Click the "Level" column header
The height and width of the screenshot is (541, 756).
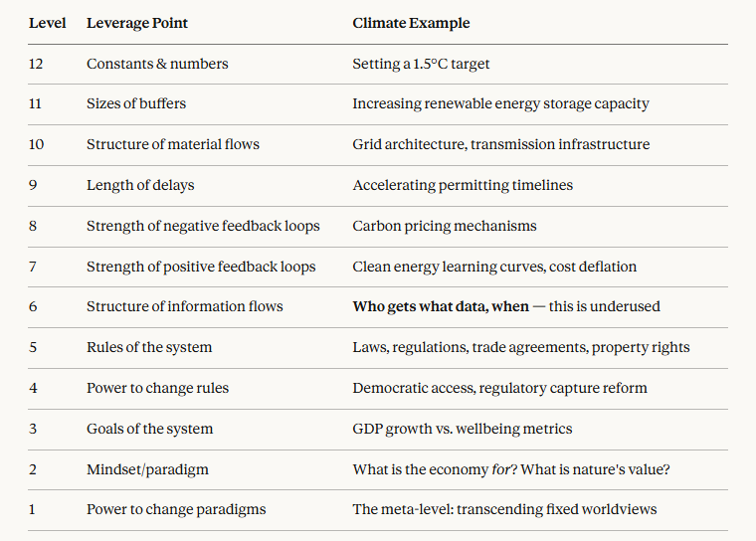pos(47,23)
